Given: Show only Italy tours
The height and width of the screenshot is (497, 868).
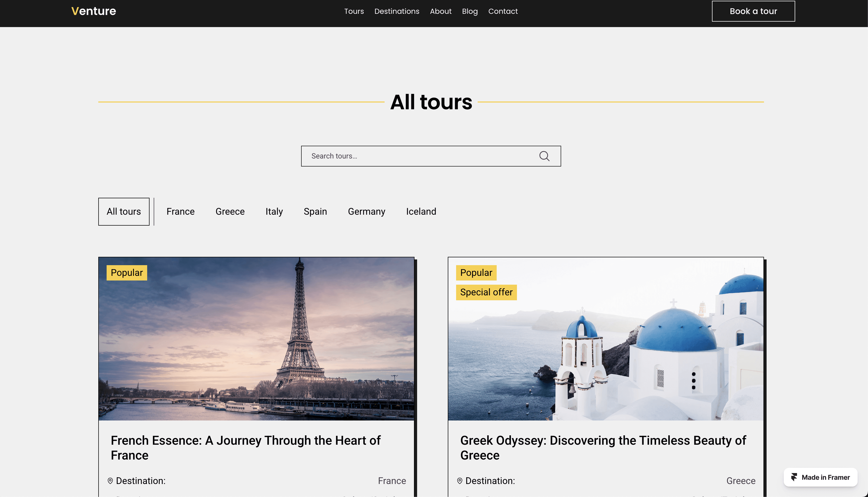Looking at the screenshot, I should tap(274, 211).
